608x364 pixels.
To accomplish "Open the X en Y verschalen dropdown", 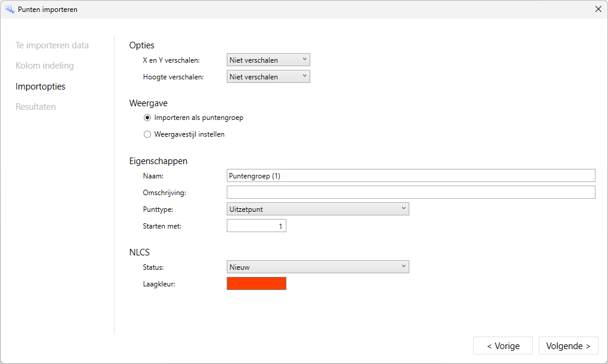I will (x=268, y=60).
